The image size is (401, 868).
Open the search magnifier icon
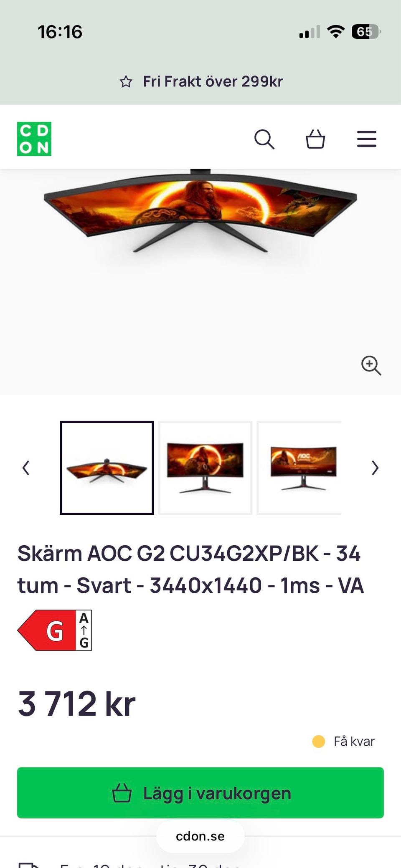[x=264, y=139]
